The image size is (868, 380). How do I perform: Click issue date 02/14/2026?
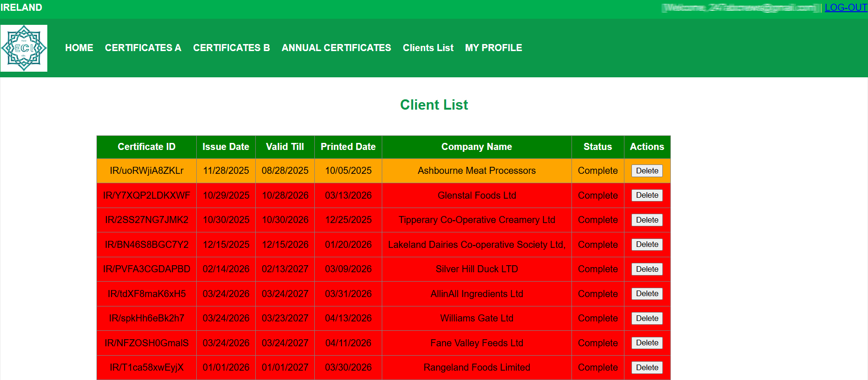[x=226, y=269]
